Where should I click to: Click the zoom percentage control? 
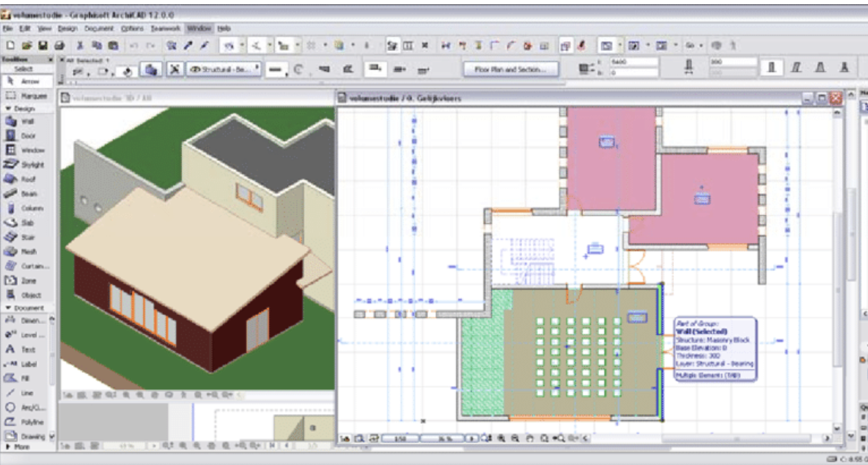click(442, 437)
